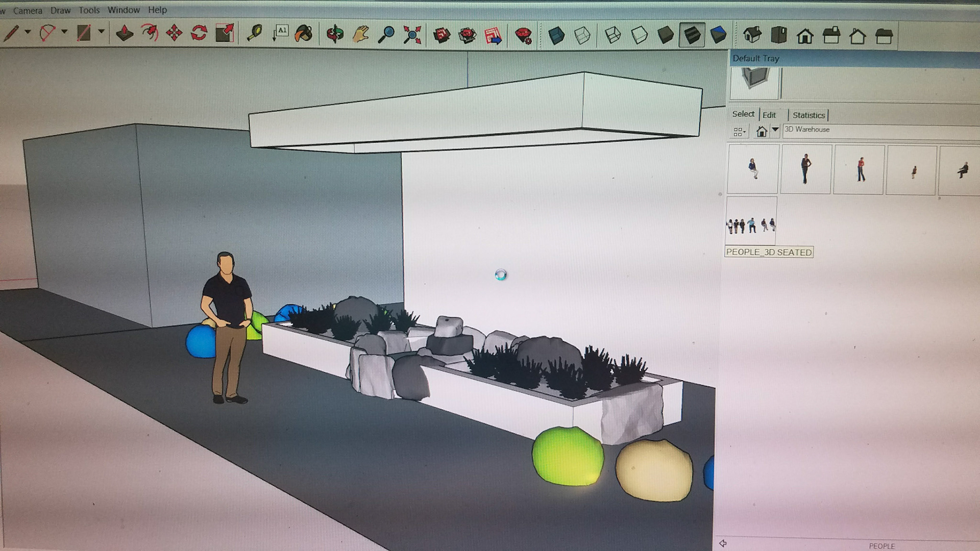Screen dimensions: 980x551
Task: Toggle X-Ray face style
Action: (x=556, y=35)
